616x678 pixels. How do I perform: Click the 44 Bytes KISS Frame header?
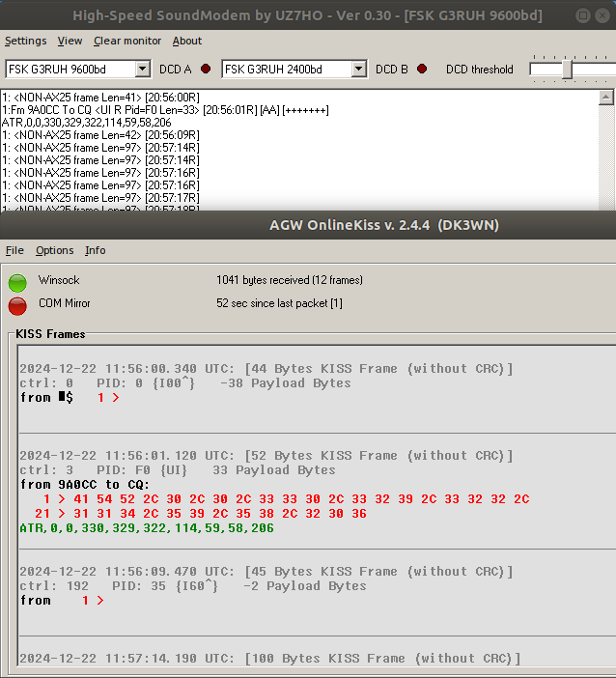coord(266,368)
